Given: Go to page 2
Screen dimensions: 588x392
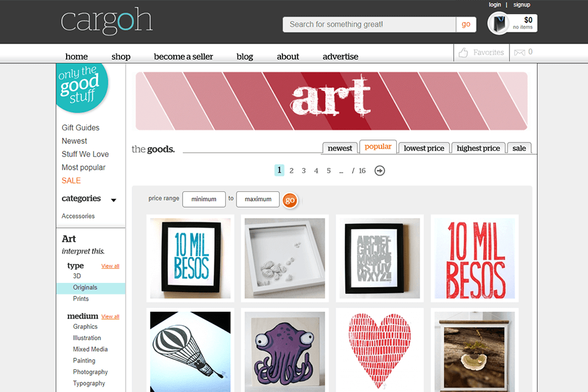Looking at the screenshot, I should (292, 171).
